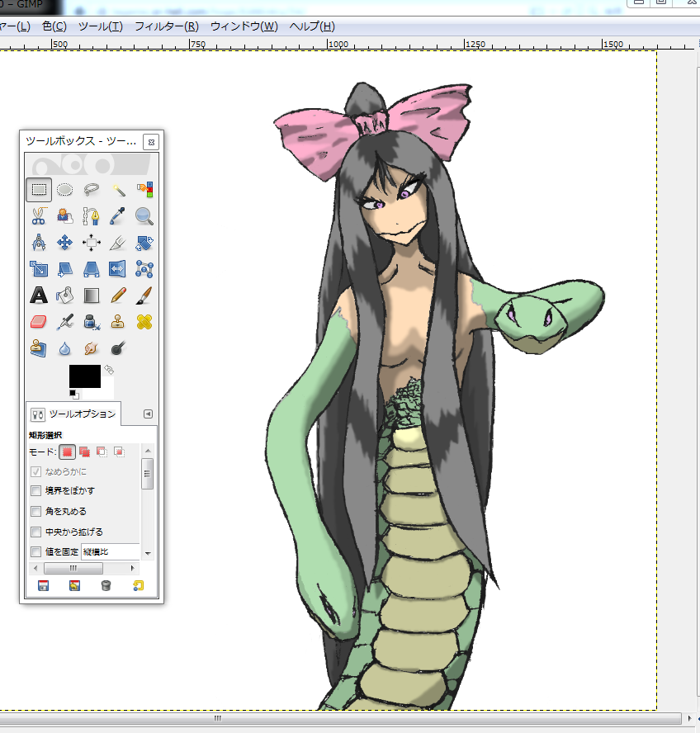
Task: Open the フィルター(R) menu
Action: (166, 26)
